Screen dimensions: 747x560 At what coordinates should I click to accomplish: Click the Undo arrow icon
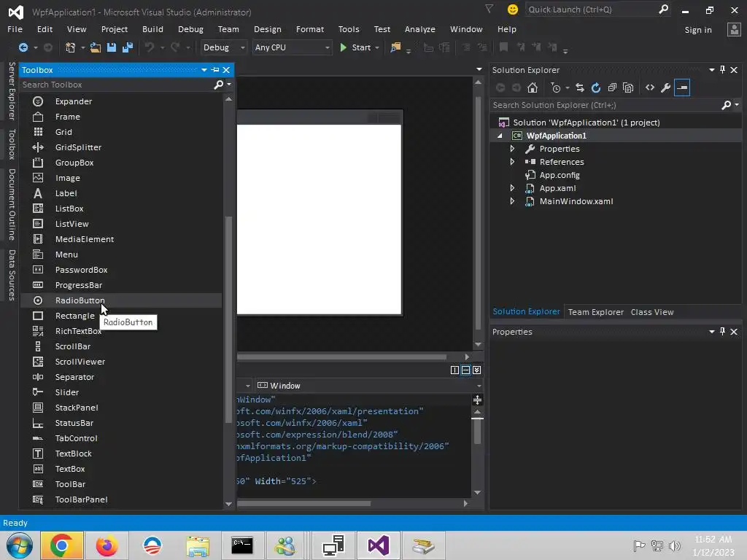coord(150,47)
